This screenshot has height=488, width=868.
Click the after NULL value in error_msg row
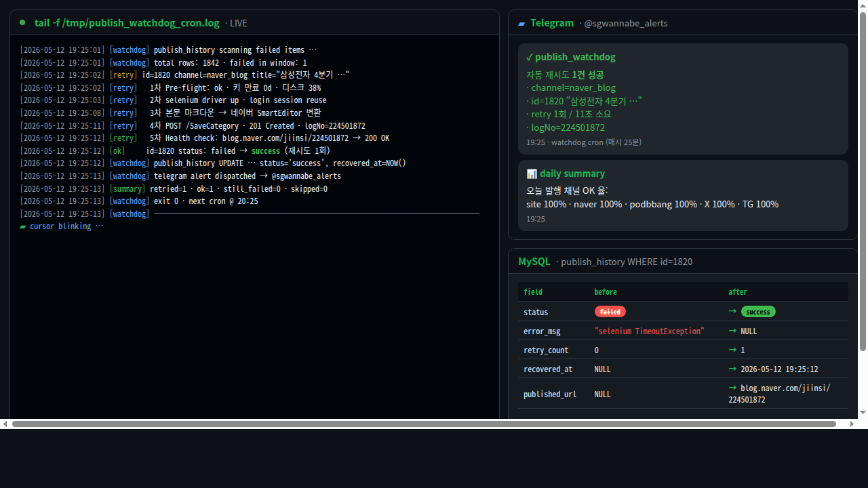click(x=749, y=331)
